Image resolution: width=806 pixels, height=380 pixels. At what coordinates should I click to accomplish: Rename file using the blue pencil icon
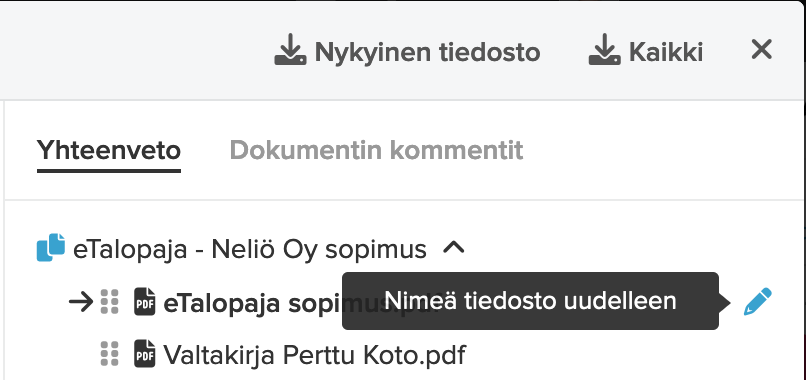[x=758, y=302]
